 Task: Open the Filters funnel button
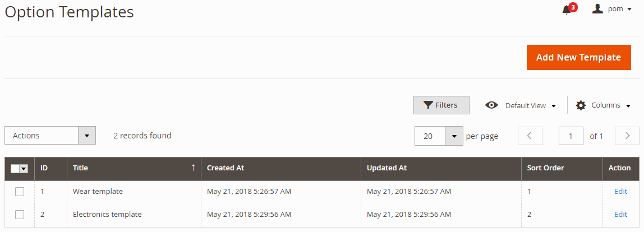tap(441, 105)
